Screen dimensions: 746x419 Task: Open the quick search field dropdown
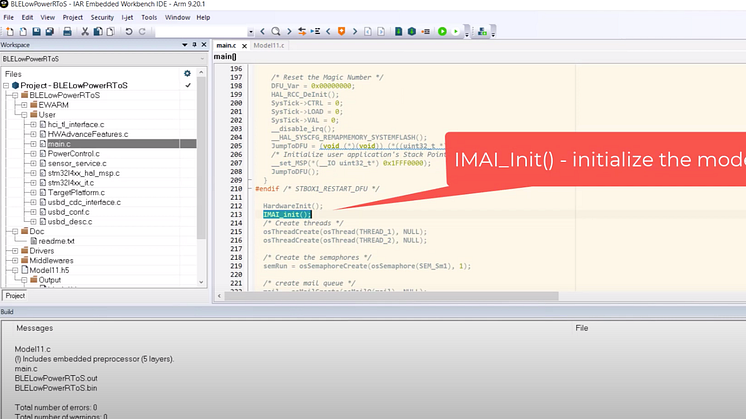pos(251,32)
